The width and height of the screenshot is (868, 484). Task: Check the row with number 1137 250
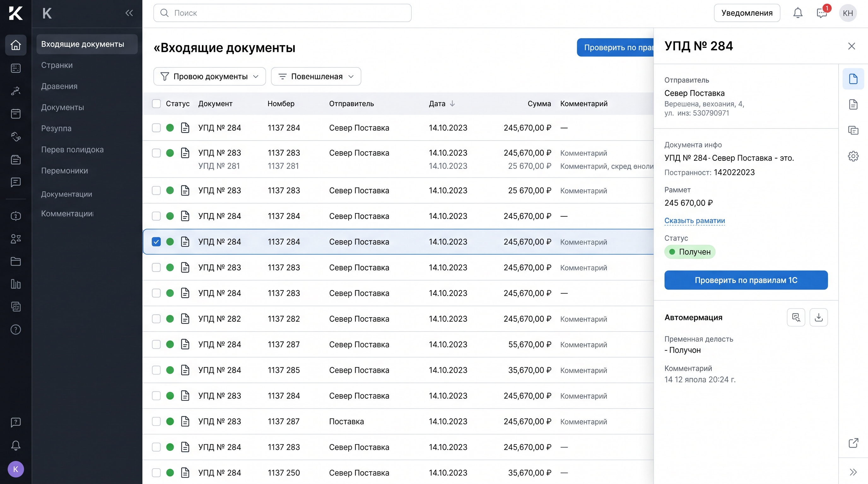(x=156, y=473)
